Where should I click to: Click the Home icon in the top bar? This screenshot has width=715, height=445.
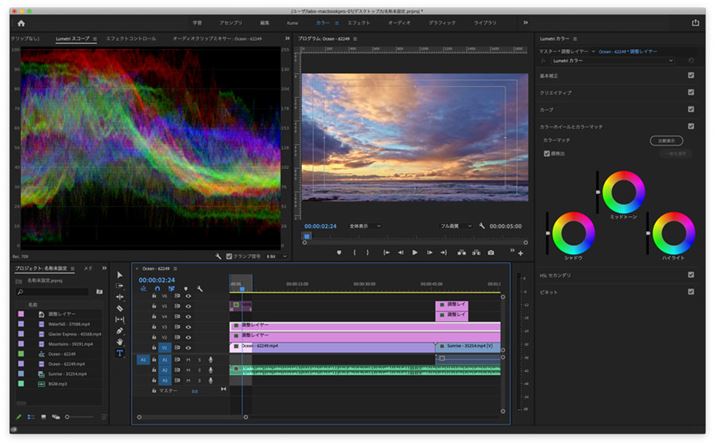(20, 22)
